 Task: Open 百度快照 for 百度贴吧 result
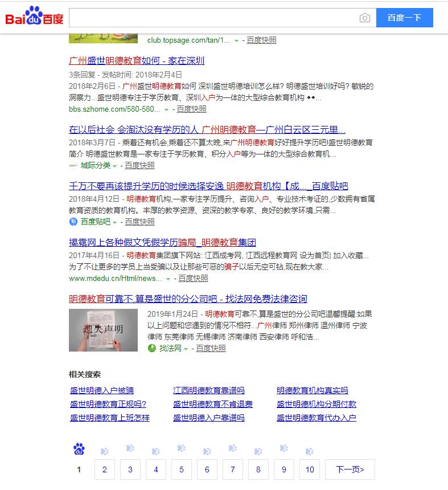click(x=139, y=222)
